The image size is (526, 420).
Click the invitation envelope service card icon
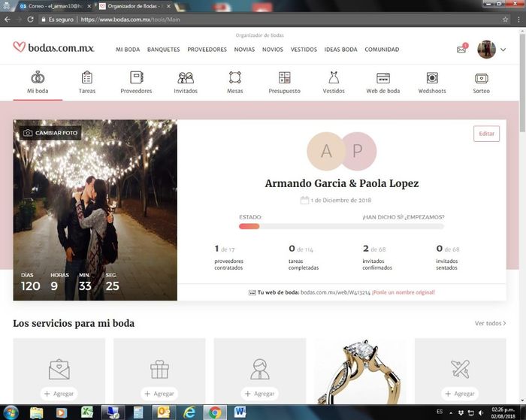[59, 369]
